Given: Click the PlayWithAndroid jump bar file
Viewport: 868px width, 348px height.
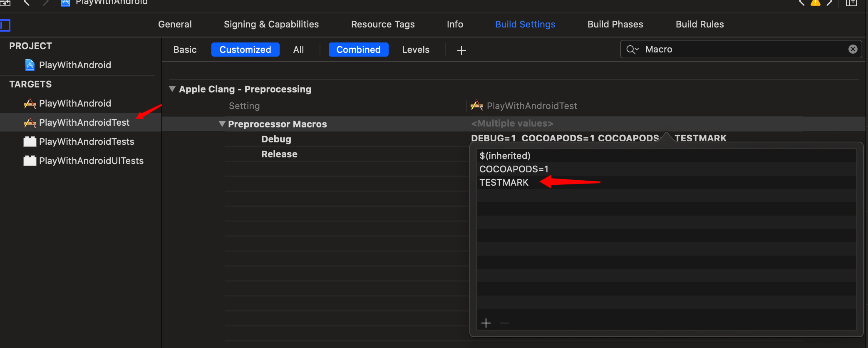Looking at the screenshot, I should 105,3.
